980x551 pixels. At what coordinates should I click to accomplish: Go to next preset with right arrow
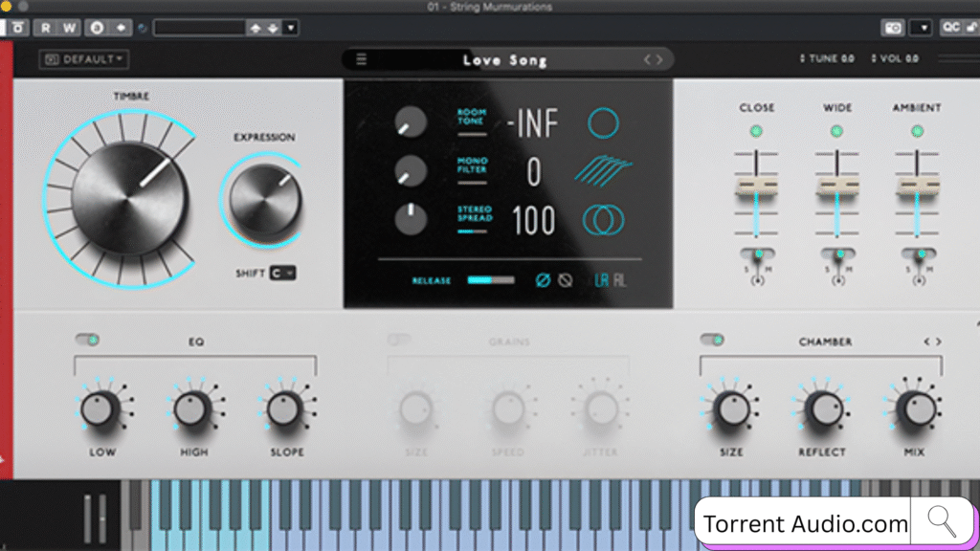tap(658, 59)
